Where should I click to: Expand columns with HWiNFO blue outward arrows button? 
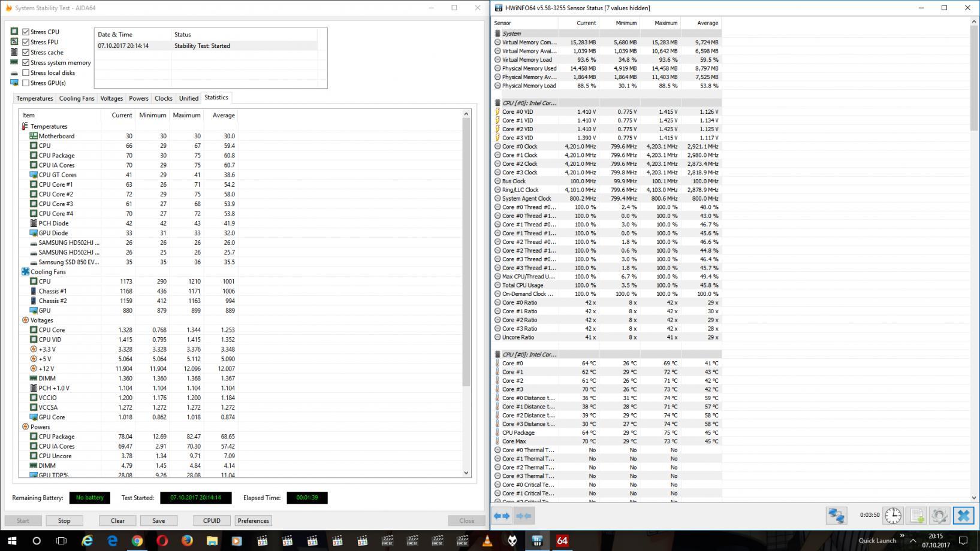(x=502, y=516)
